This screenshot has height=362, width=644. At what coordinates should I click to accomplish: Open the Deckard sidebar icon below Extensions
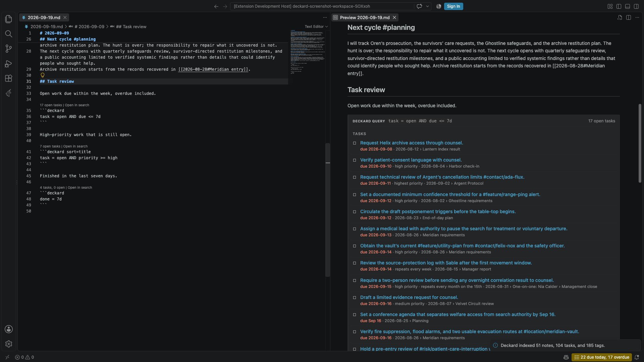[x=9, y=93]
